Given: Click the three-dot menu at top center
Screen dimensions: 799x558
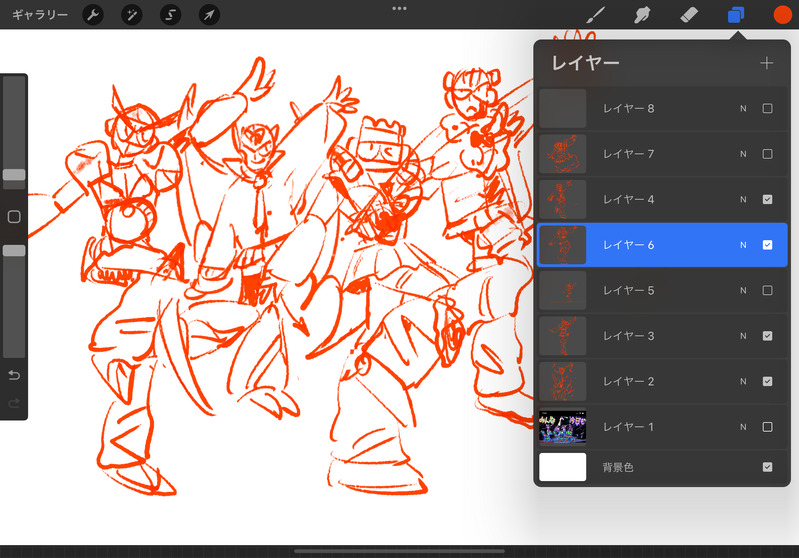Looking at the screenshot, I should coord(400,8).
